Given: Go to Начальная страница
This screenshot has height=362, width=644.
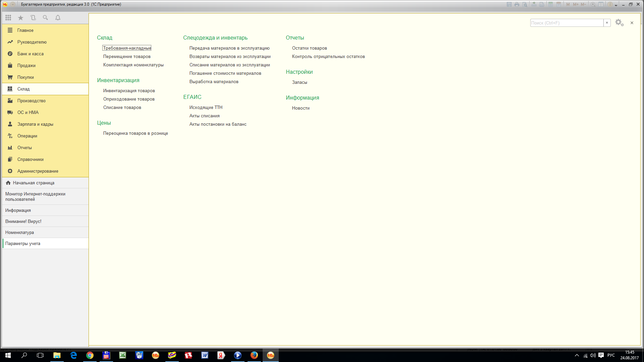Looking at the screenshot, I should tap(33, 183).
